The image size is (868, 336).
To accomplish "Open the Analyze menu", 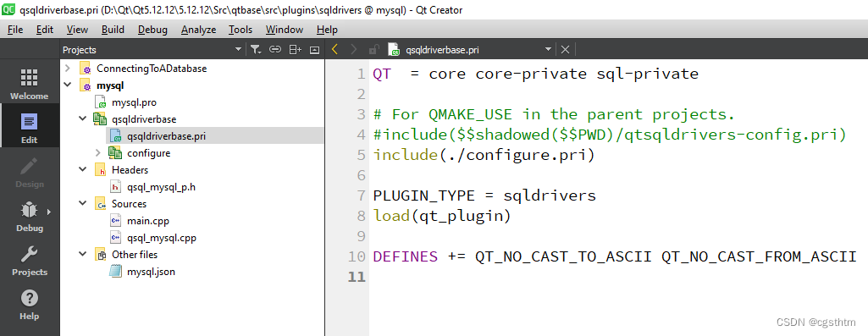I will [198, 30].
